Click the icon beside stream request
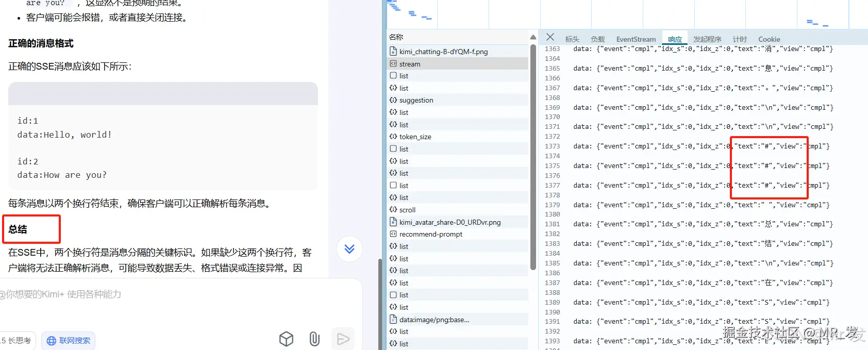This screenshot has width=868, height=350. pos(393,63)
